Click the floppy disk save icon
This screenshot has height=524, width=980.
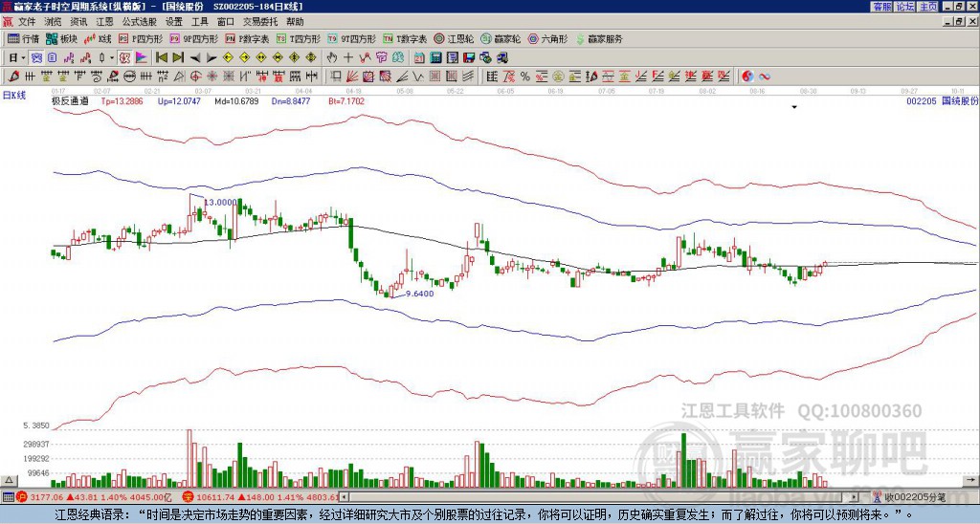click(469, 58)
